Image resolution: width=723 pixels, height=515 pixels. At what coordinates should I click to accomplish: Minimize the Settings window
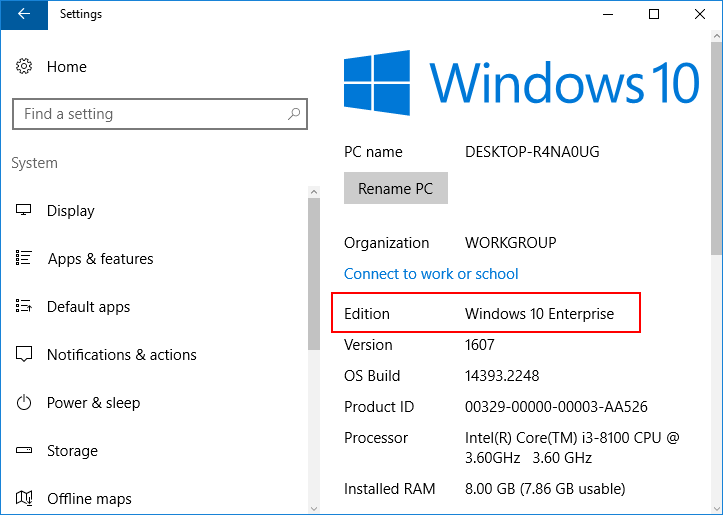coord(608,14)
